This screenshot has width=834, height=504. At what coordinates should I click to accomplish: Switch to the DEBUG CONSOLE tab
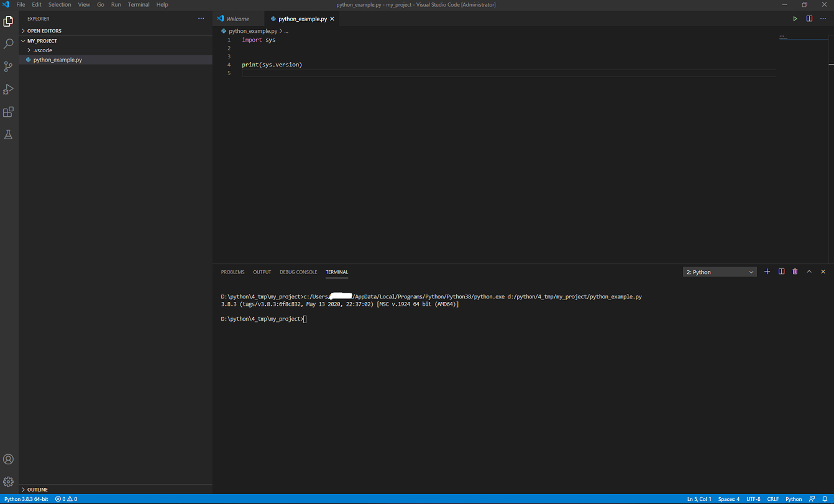click(x=298, y=272)
